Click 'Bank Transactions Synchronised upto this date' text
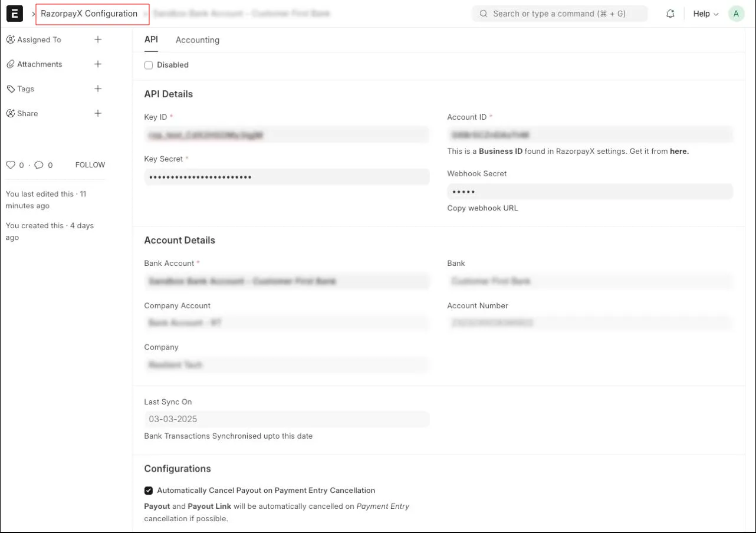Screen dimensions: 756x533 [228, 436]
